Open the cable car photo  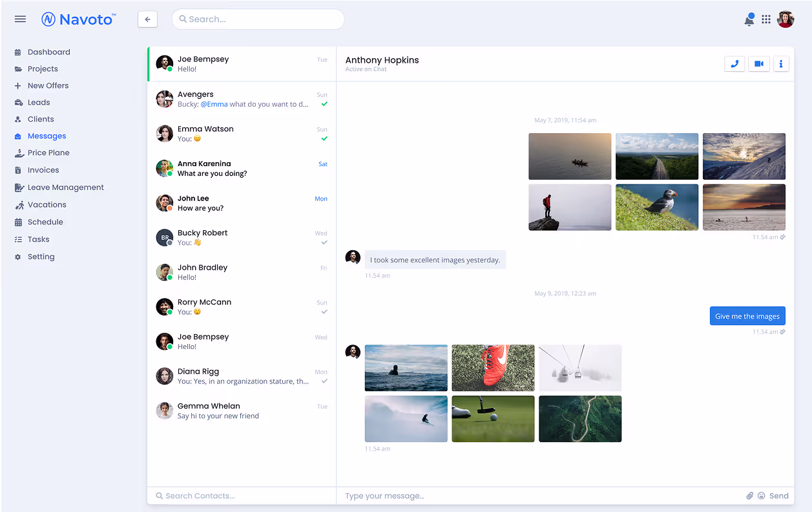580,368
